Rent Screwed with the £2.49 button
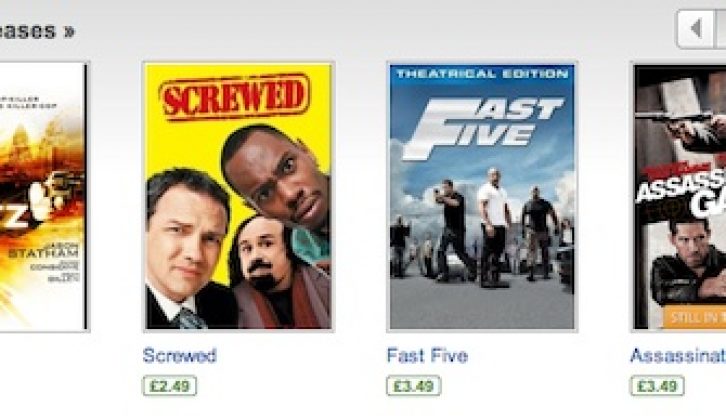Image resolution: width=726 pixels, height=420 pixels. tap(169, 386)
